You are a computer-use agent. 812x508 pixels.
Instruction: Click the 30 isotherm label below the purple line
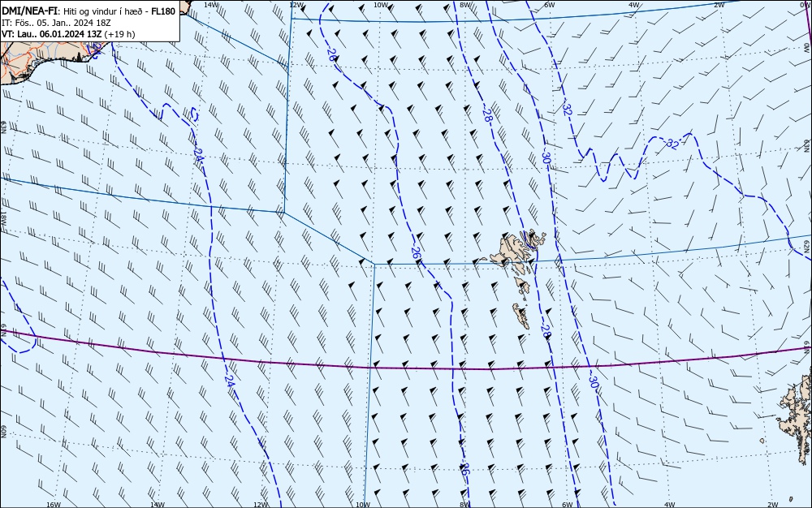point(594,381)
